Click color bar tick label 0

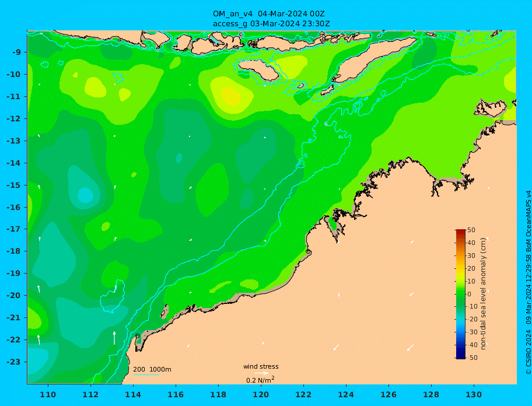(x=469, y=294)
